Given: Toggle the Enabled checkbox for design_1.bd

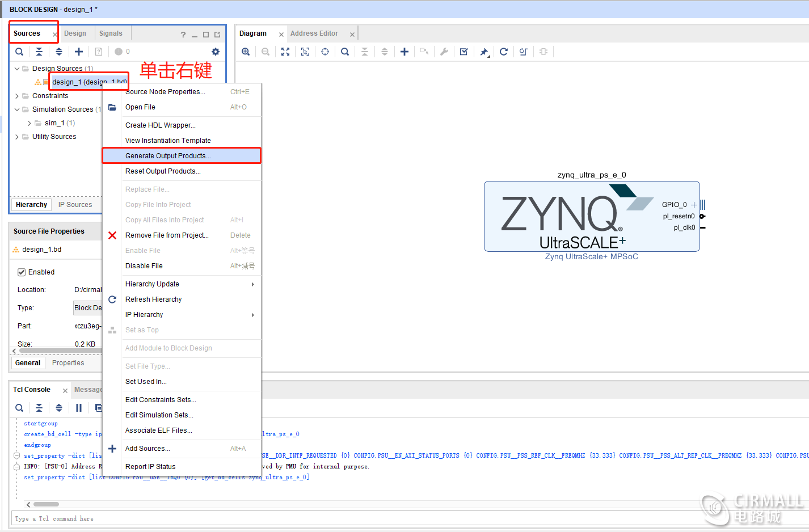Looking at the screenshot, I should pos(22,272).
